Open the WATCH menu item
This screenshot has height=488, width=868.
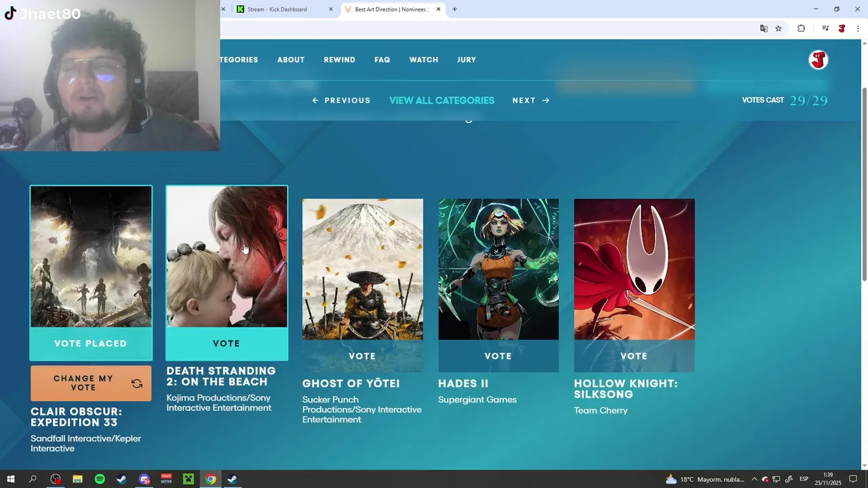coord(424,60)
